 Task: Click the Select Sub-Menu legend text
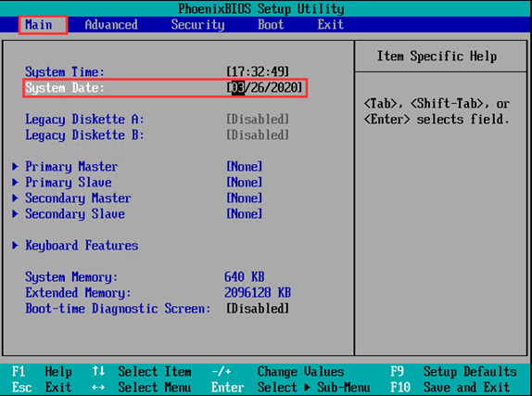314,388
